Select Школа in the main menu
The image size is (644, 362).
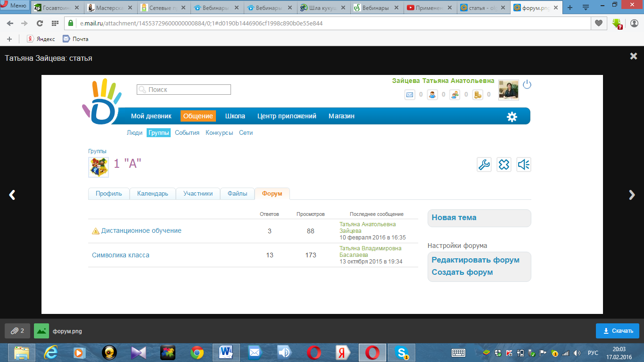[x=235, y=116]
